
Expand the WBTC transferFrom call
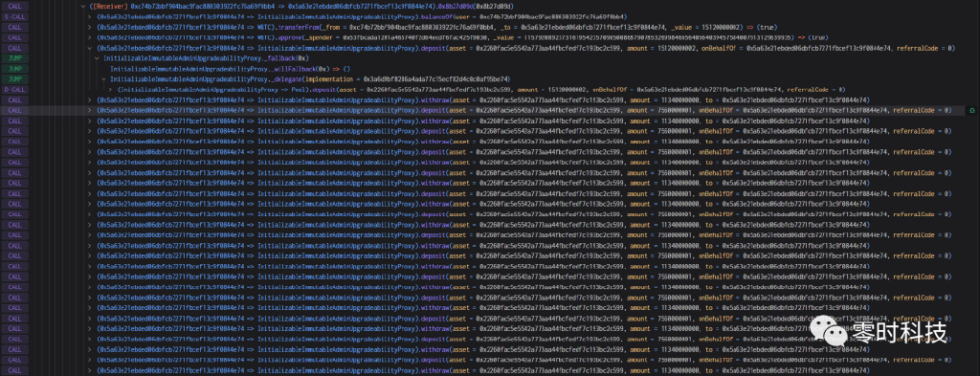(90, 27)
